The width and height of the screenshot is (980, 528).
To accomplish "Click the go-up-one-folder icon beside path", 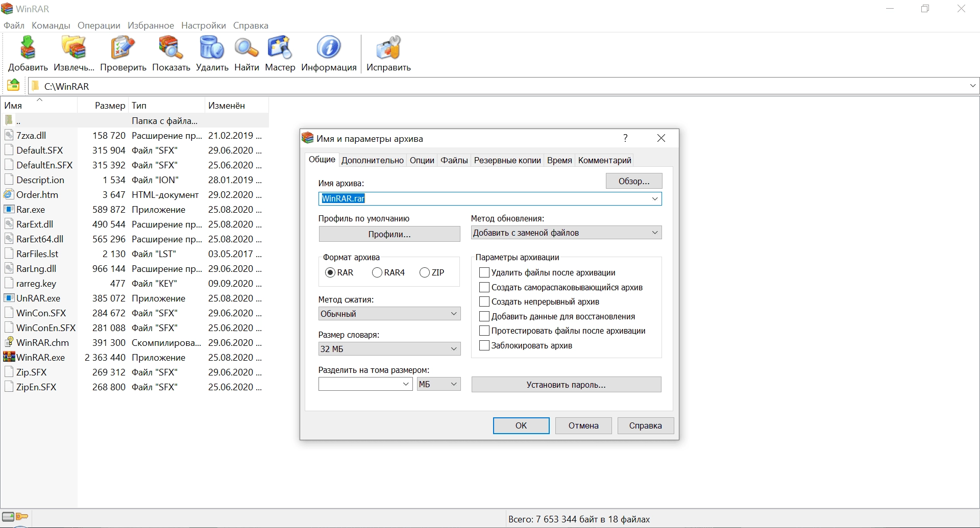I will pos(13,85).
